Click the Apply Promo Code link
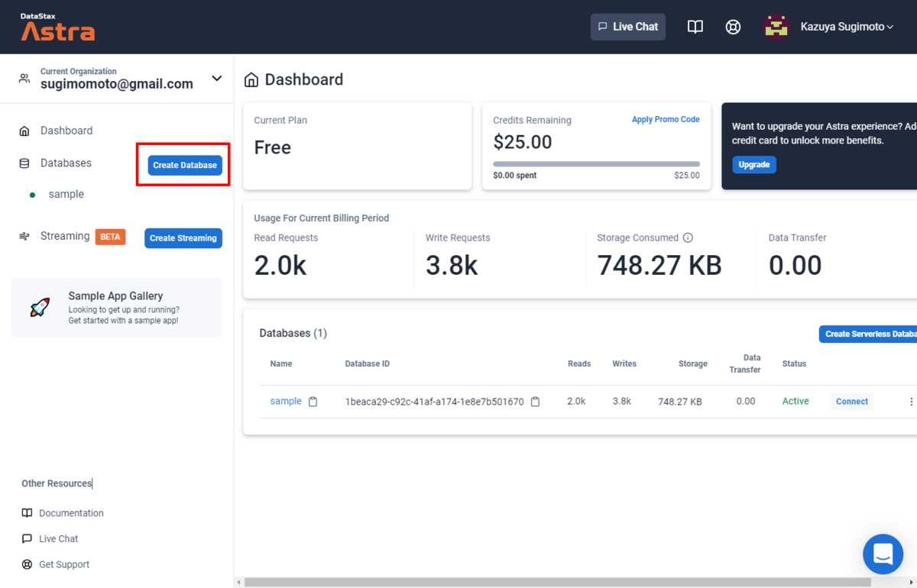The image size is (917, 588). [666, 120]
